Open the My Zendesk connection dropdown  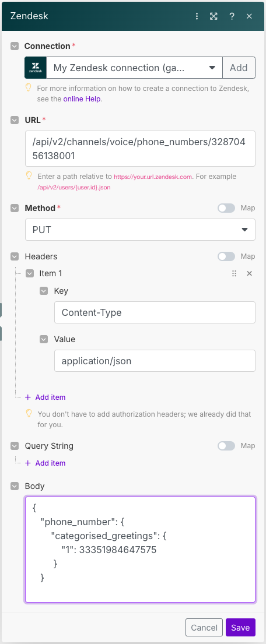134,68
